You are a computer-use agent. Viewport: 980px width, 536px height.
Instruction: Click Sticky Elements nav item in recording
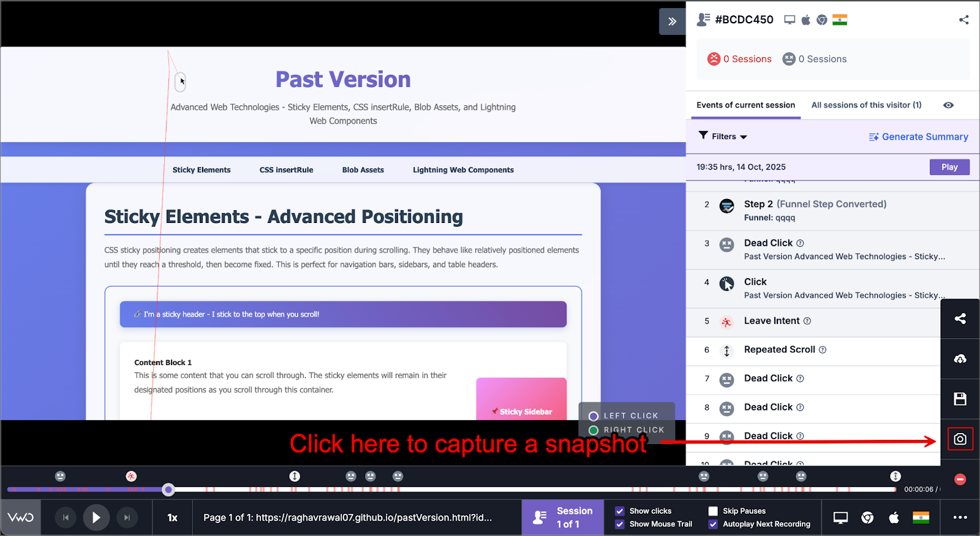point(202,170)
